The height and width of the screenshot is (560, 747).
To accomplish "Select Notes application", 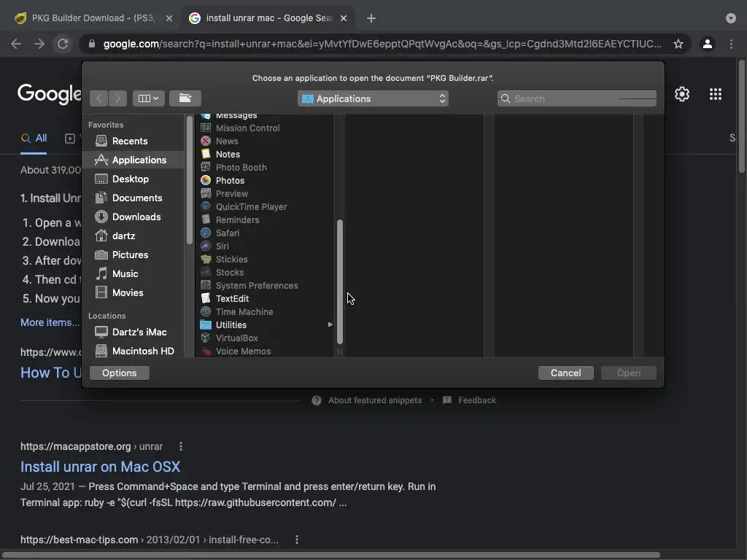I will click(266, 155).
